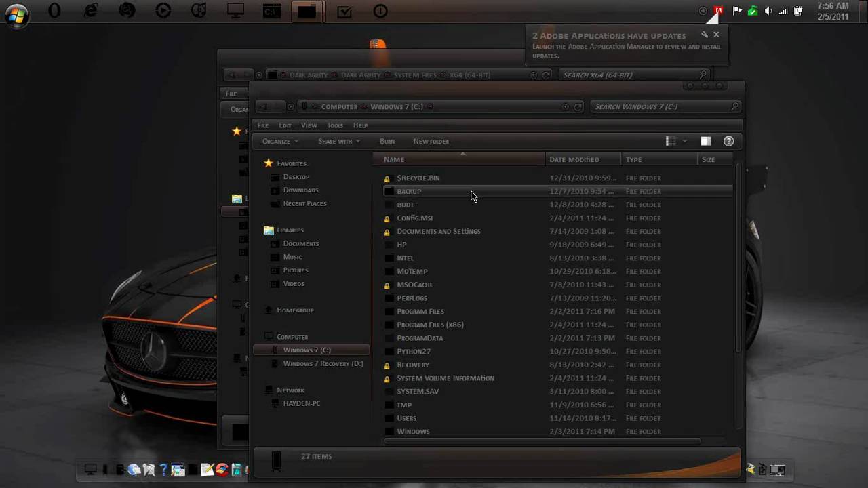Select Downloads in navigation pane
The image size is (868, 488).
(300, 190)
